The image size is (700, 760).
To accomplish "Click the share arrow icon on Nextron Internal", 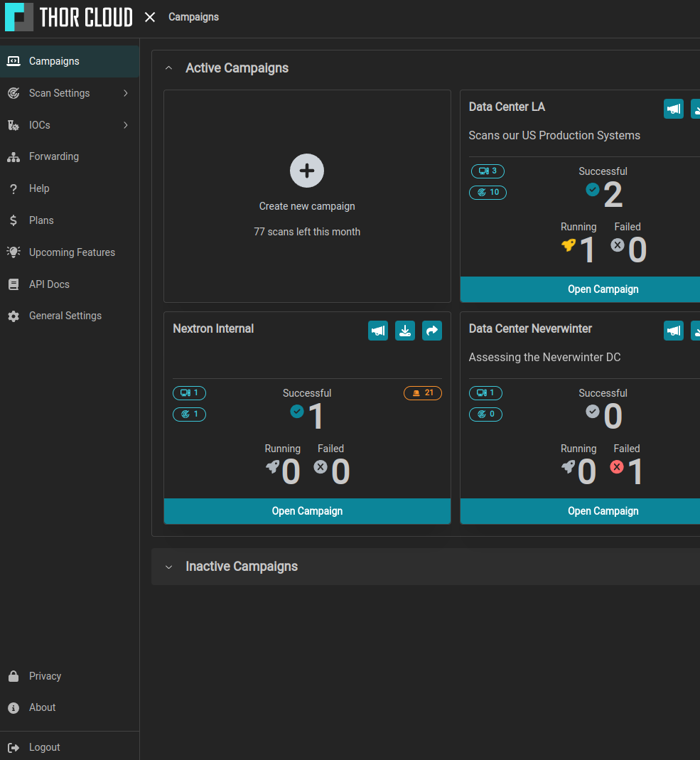I will point(432,331).
